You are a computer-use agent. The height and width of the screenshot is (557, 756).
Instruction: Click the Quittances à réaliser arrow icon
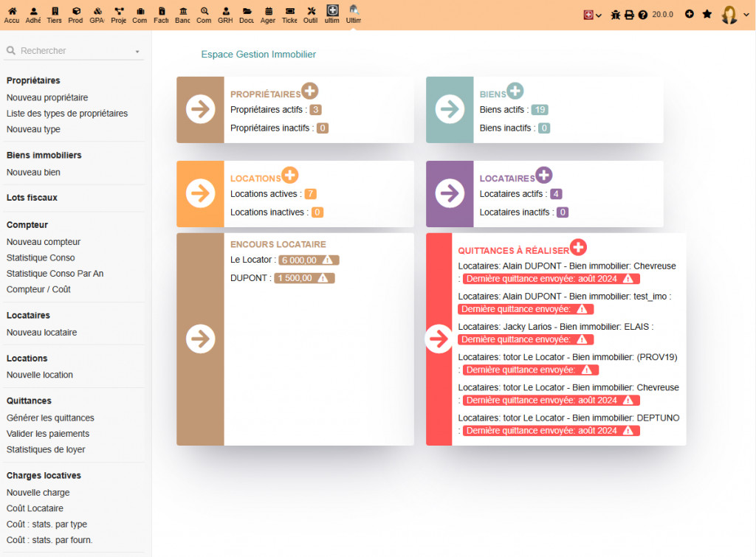(x=439, y=339)
